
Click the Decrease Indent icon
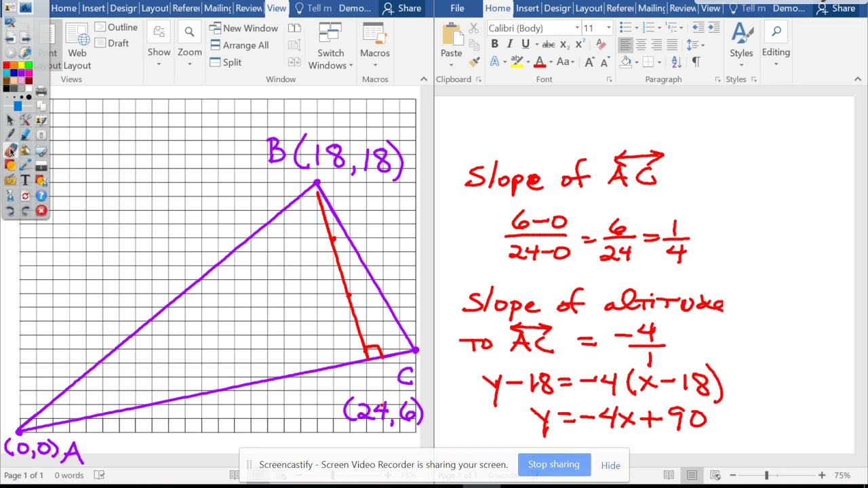(x=697, y=28)
